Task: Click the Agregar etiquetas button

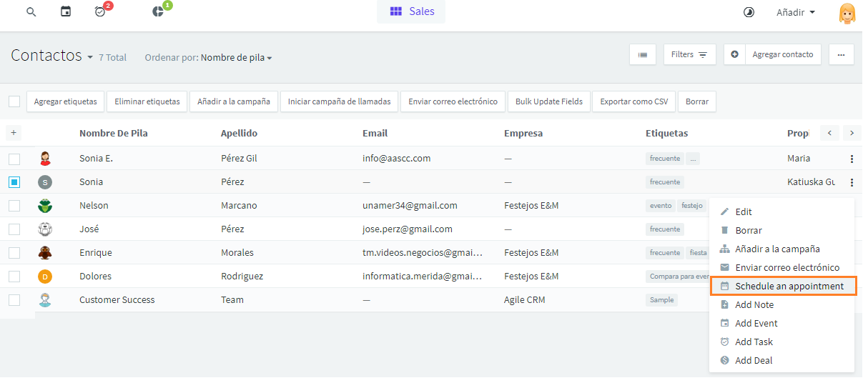Action: tap(65, 101)
